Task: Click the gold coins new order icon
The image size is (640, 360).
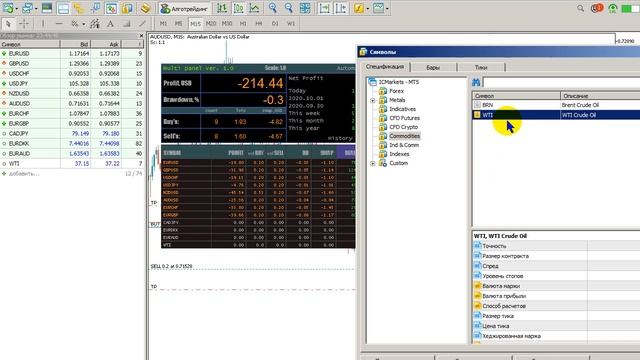Action: tap(145, 8)
